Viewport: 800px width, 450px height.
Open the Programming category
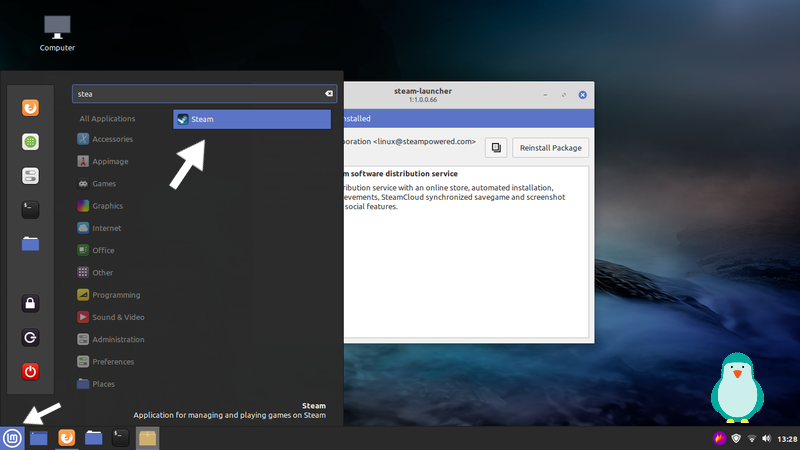(109, 295)
